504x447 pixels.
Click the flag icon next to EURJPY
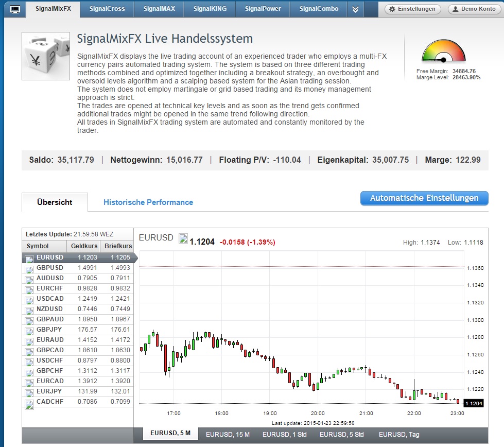pos(29,392)
